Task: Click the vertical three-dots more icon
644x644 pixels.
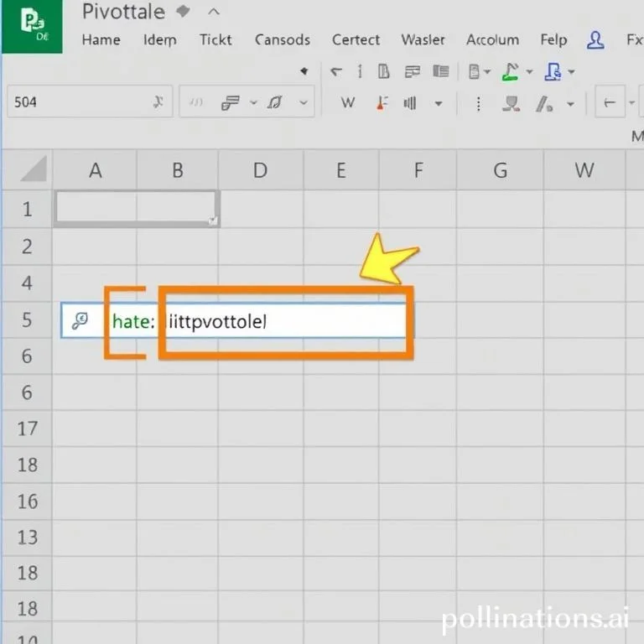Action: coord(478,104)
